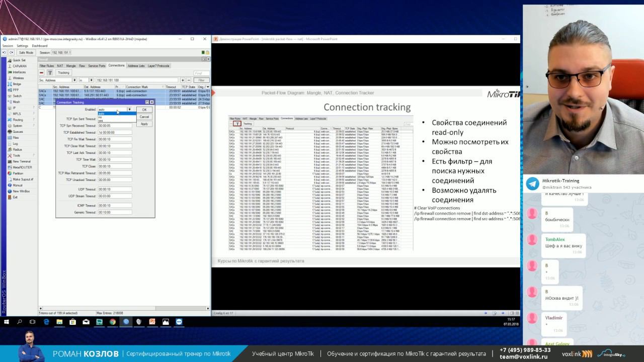Open Partition in WinBox sidebar
The height and width of the screenshot is (362, 644).
17,173
